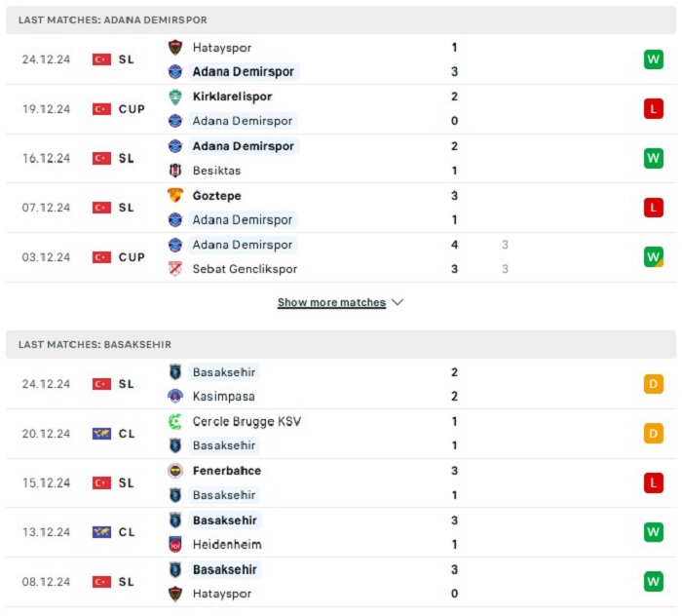This screenshot has width=682, height=616.
Task: Click the CL competition flag dated 20.12.24
Action: tap(101, 434)
